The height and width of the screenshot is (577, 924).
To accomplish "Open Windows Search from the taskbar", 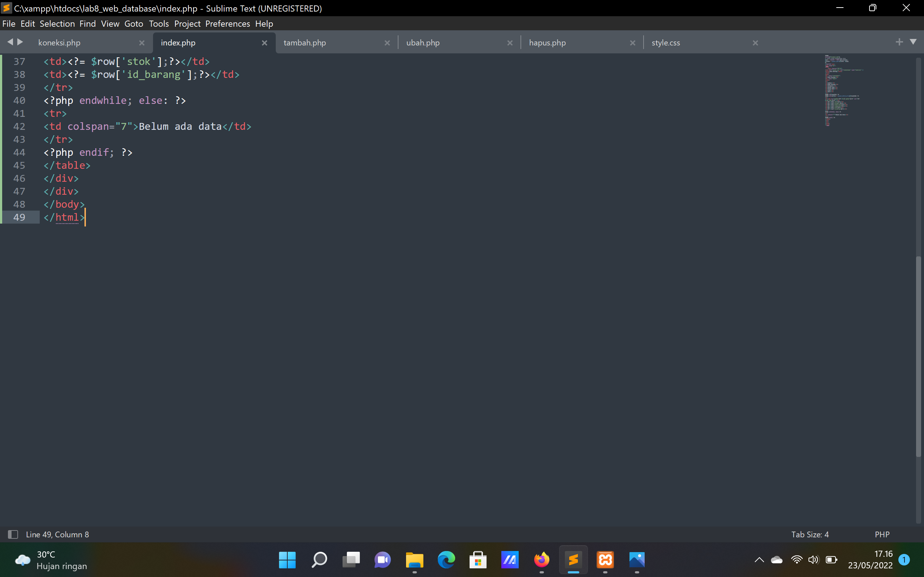I will (319, 560).
